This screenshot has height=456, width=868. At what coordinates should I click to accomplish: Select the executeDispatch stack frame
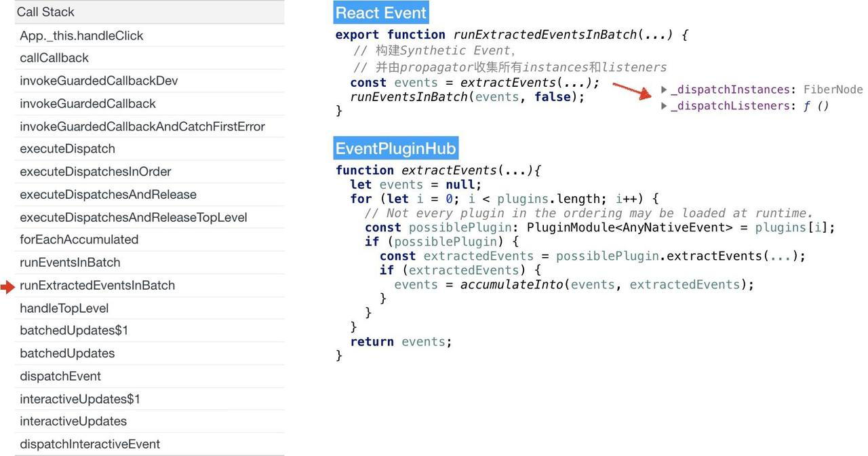[149, 149]
